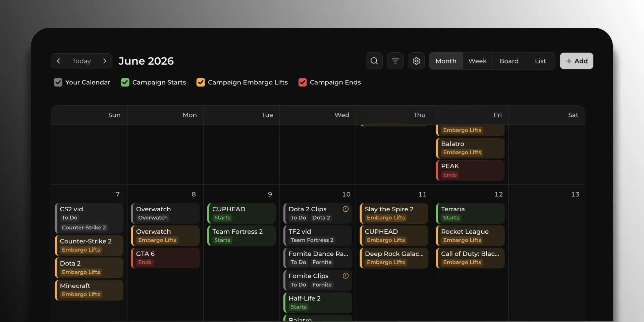Select day number 9

pos(270,194)
